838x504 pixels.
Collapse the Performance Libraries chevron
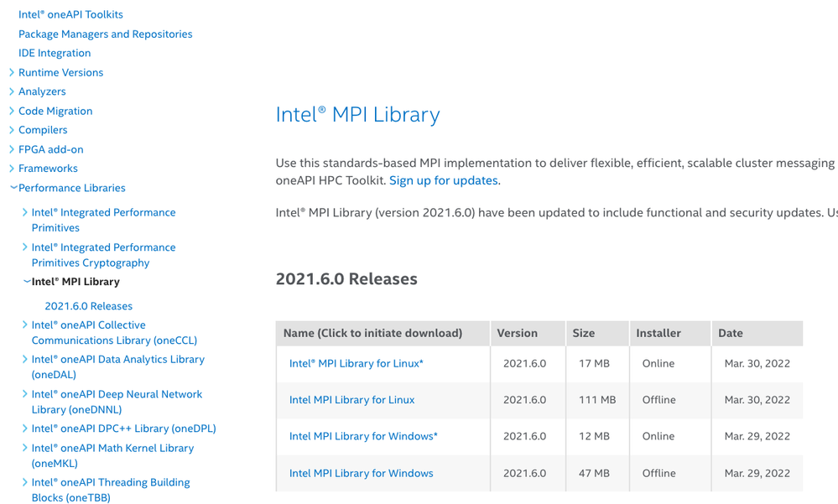13,188
